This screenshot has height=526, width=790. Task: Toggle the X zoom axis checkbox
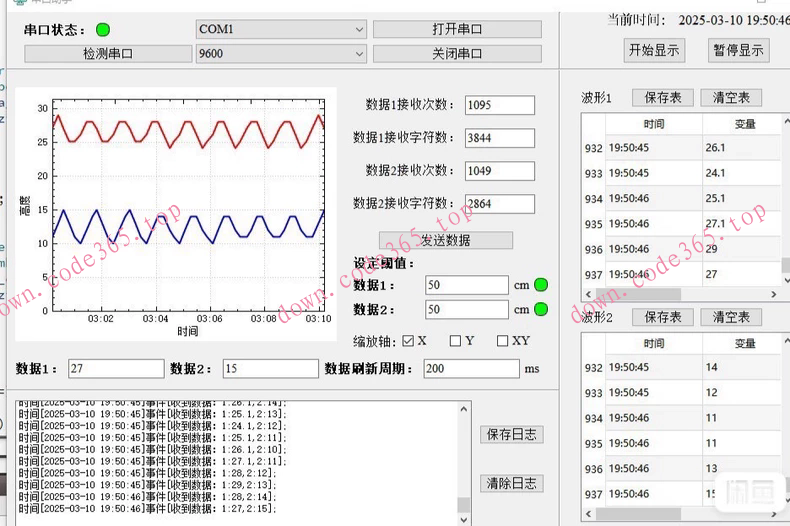408,341
